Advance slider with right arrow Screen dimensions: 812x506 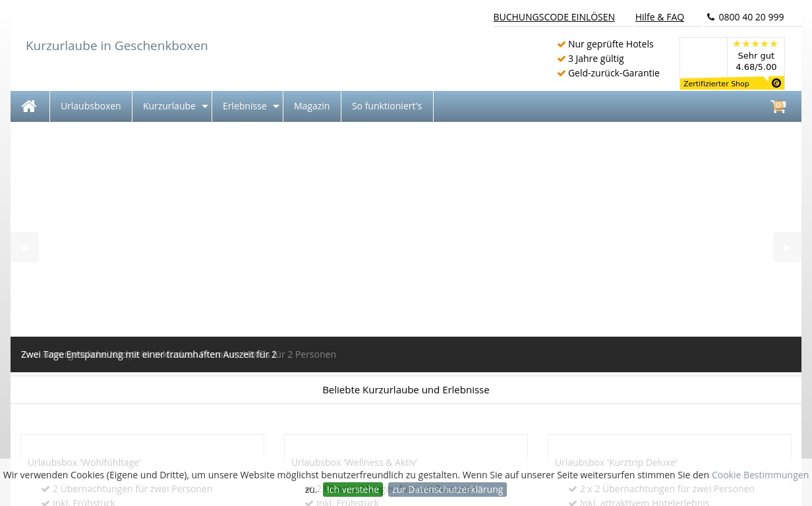pos(786,247)
